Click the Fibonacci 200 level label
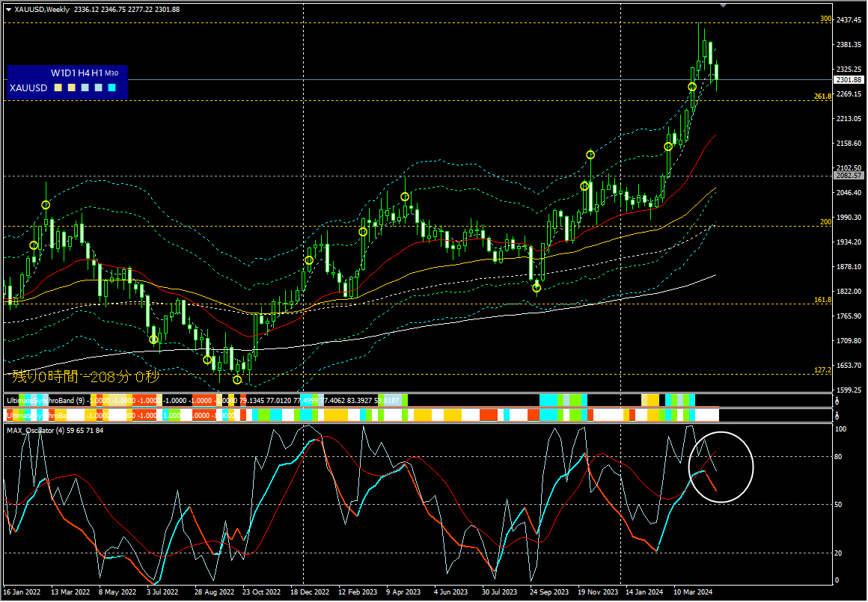 [x=825, y=222]
